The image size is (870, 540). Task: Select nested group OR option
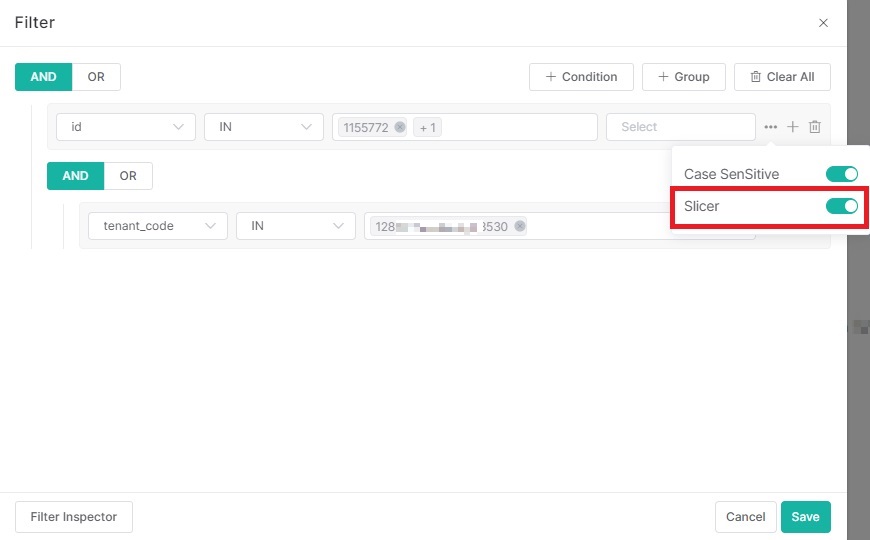tap(128, 176)
